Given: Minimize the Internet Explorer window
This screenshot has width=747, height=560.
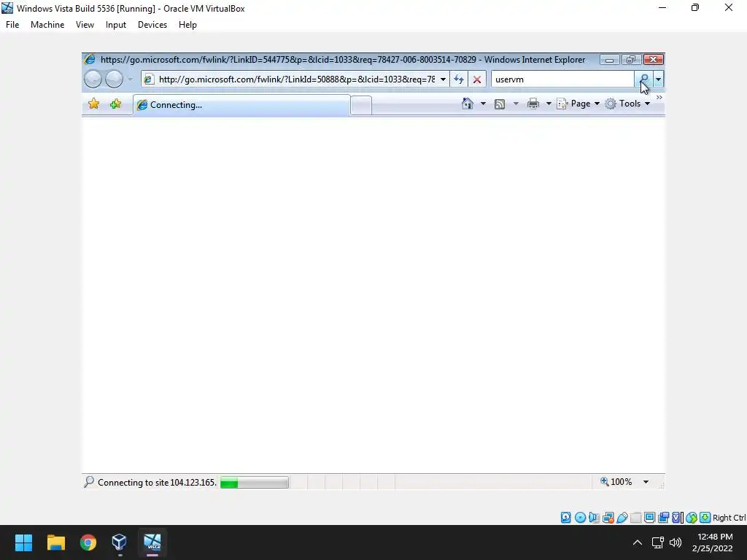Looking at the screenshot, I should 609,60.
